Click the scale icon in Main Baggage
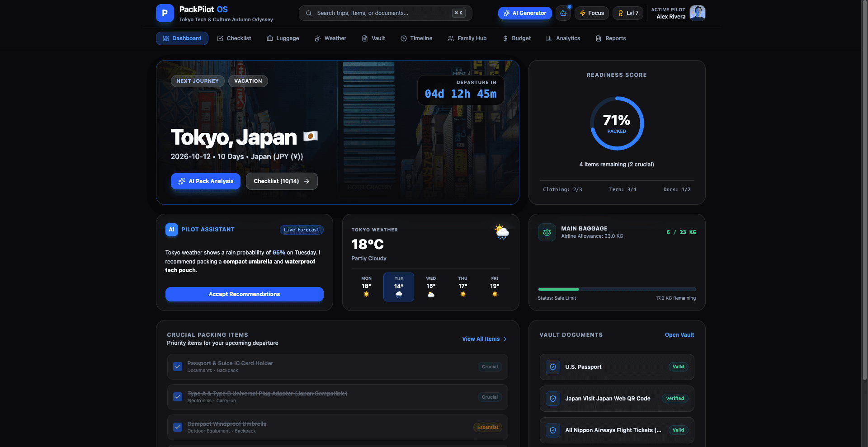 tap(547, 232)
